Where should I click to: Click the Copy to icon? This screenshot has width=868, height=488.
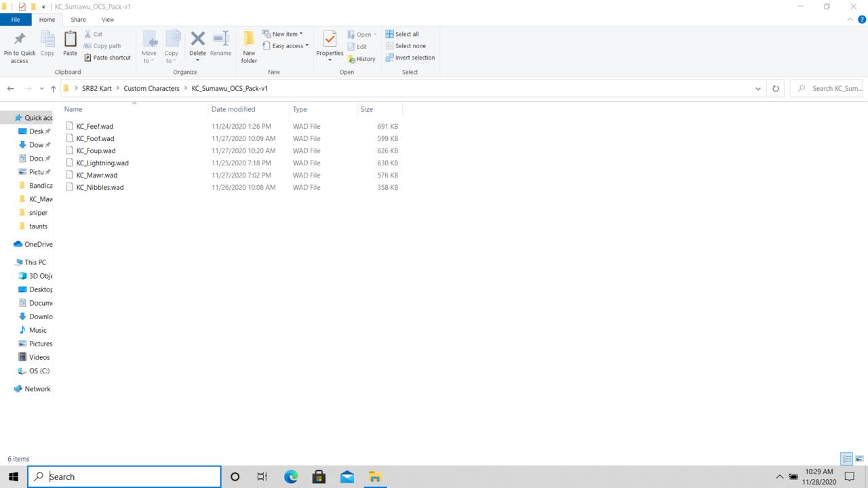[172, 47]
